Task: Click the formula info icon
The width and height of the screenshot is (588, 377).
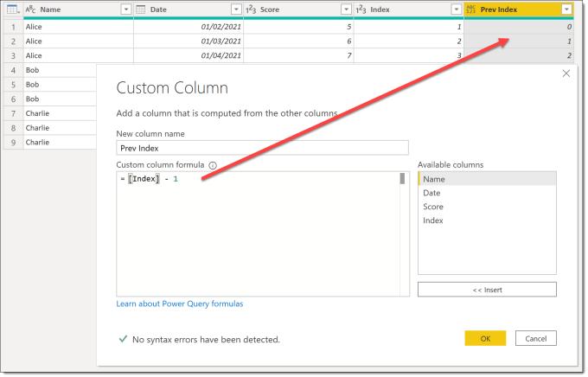Action: click(213, 165)
